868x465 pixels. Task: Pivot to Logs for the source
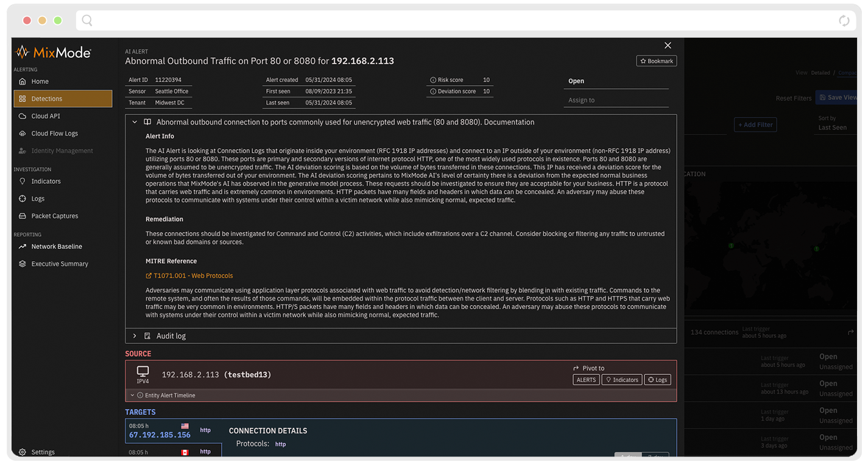click(657, 380)
